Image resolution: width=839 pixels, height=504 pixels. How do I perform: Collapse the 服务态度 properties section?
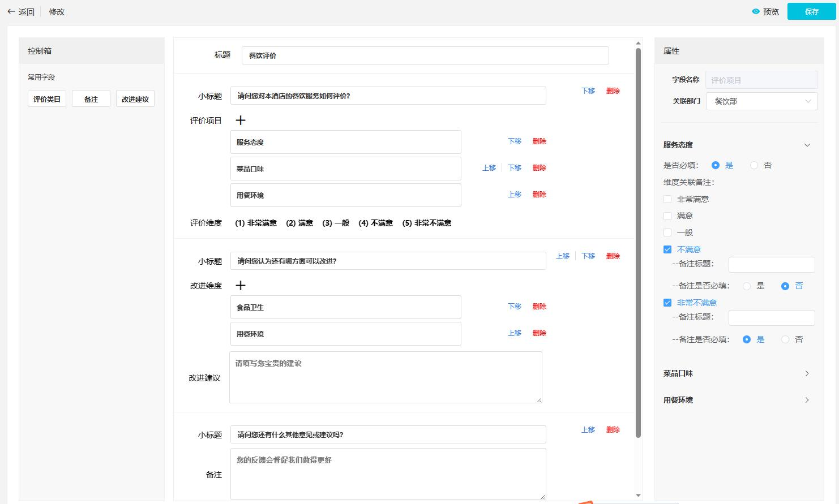[x=807, y=145]
